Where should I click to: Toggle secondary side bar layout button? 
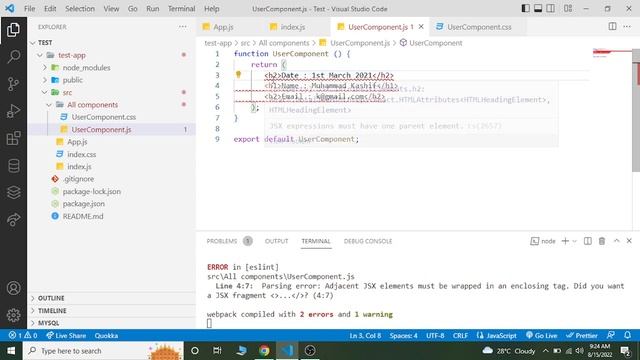pyautogui.click(x=550, y=9)
